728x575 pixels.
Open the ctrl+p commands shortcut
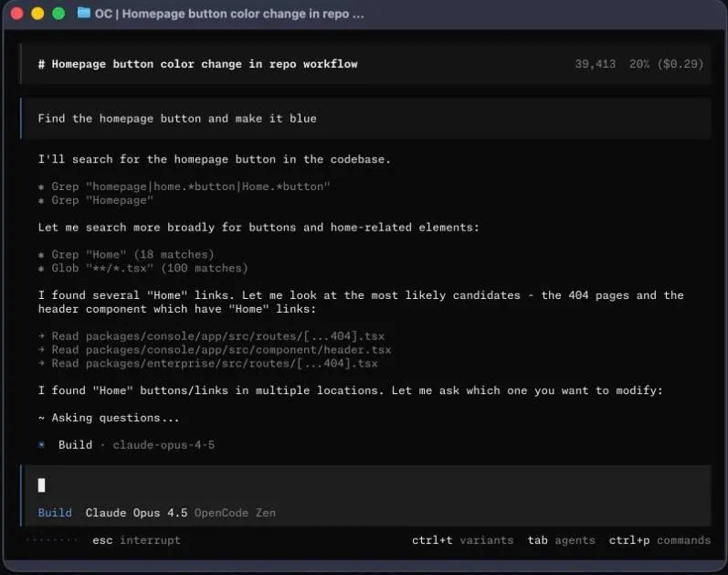click(659, 540)
